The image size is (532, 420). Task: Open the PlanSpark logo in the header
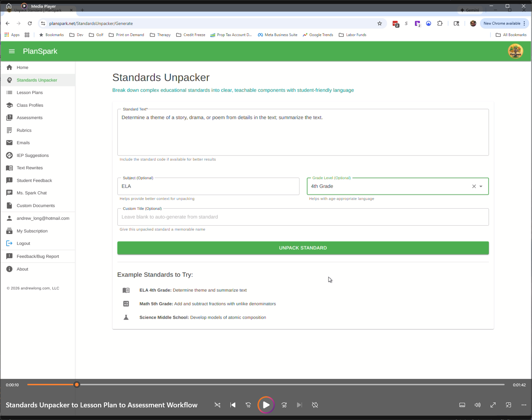click(515, 51)
